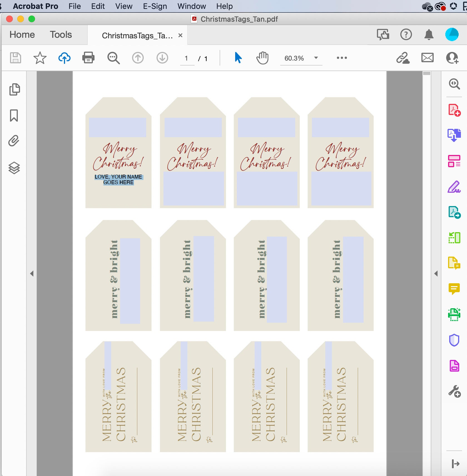The image size is (467, 476).
Task: Collapse the left navigation pane arrow
Action: pyautogui.click(x=32, y=274)
